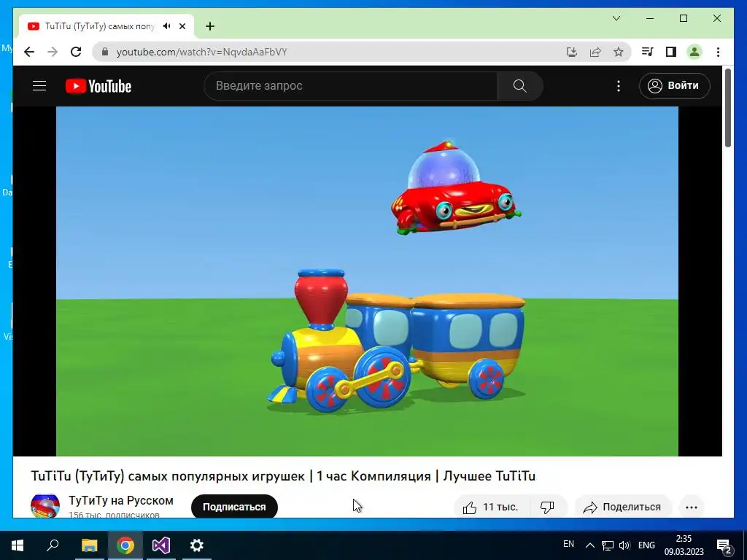Open tab search chevron dropdown
Viewport: 747px width, 560px height.
tap(616, 18)
